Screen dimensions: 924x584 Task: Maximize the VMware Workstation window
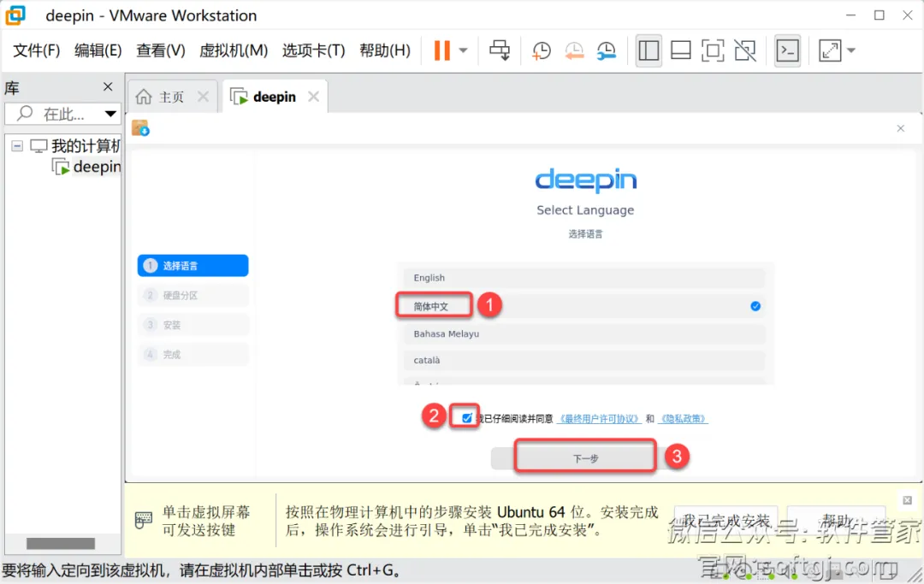tap(880, 15)
